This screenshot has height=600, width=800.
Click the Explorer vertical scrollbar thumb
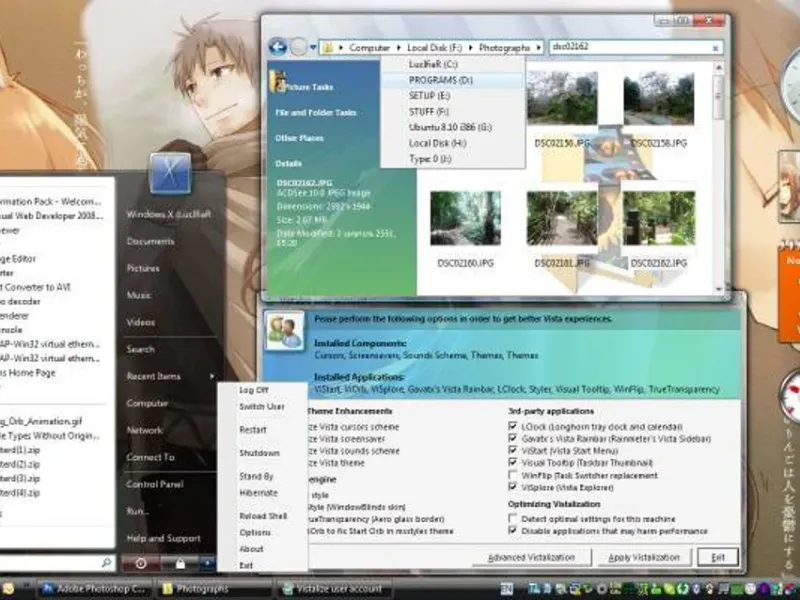click(719, 97)
